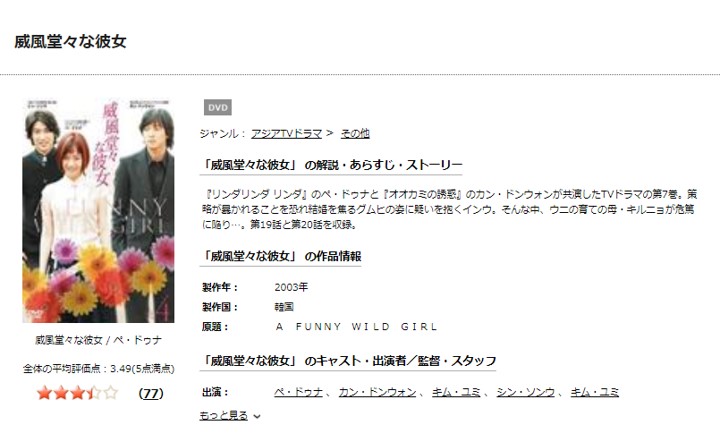Select the empty fifth rating star
This screenshot has width=720, height=442.
point(111,393)
